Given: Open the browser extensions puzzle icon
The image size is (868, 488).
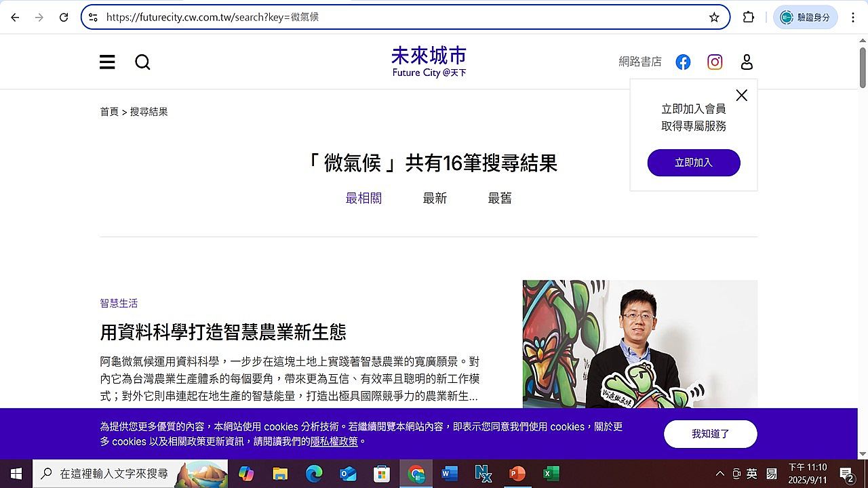Looking at the screenshot, I should [749, 18].
